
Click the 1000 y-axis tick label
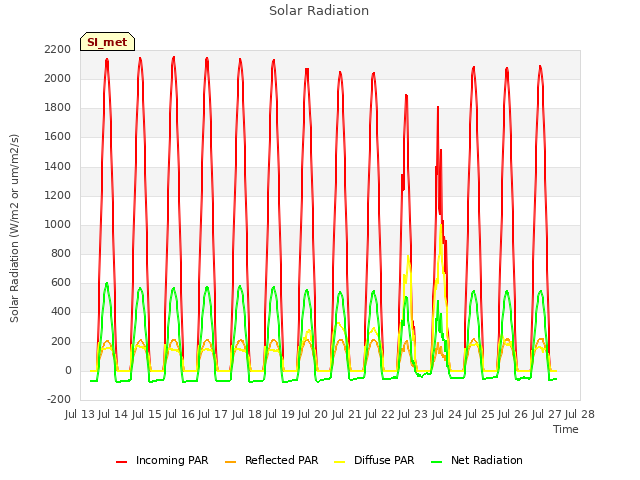pyautogui.click(x=58, y=224)
